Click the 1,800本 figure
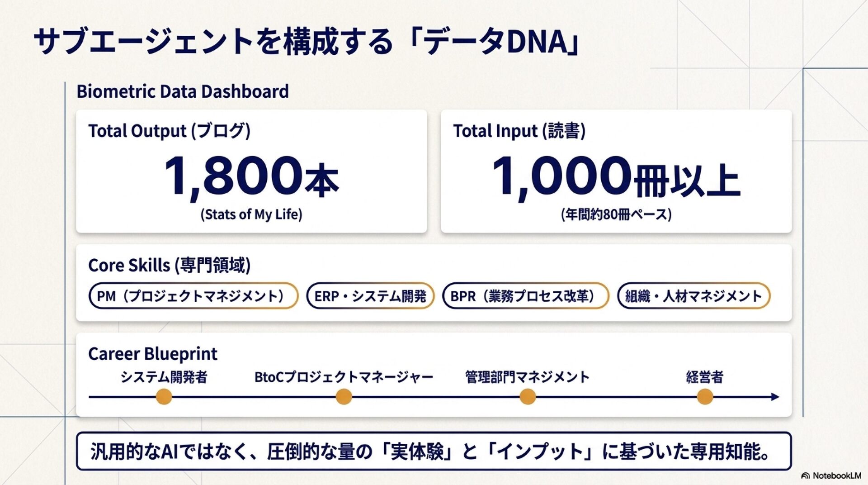868x485 pixels. pos(251,176)
